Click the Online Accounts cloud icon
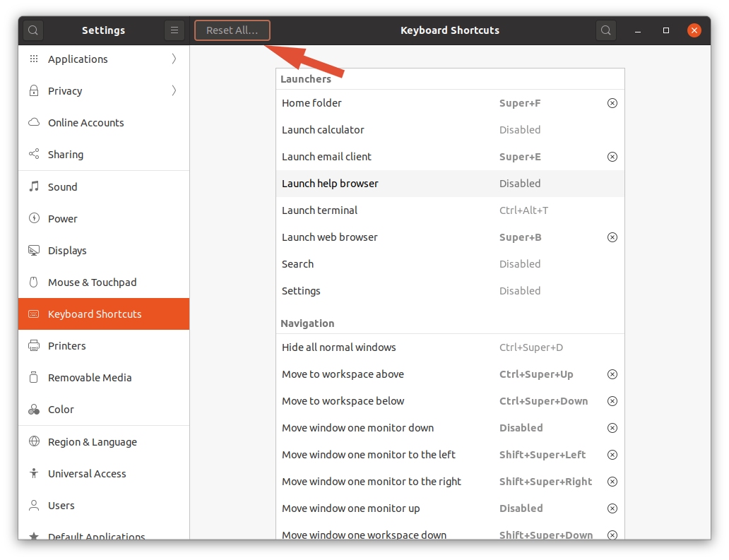The image size is (729, 560). pos(33,122)
